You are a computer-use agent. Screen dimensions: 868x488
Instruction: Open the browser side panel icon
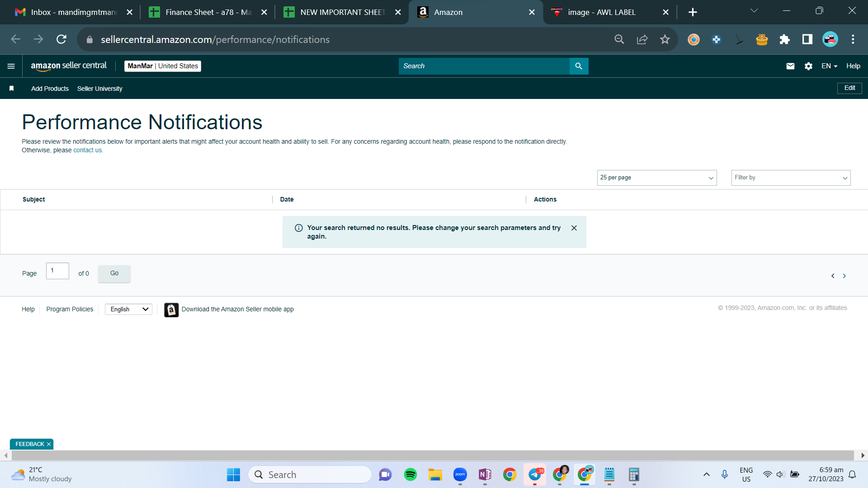pyautogui.click(x=807, y=39)
